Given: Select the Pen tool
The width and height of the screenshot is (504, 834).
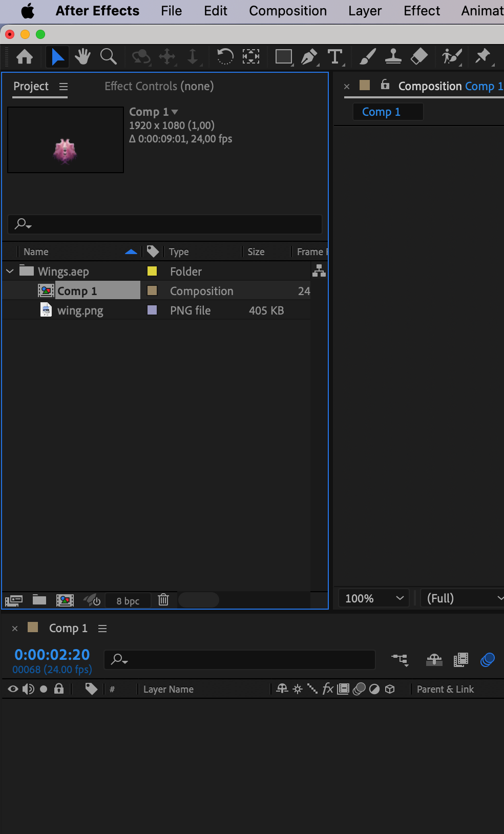Looking at the screenshot, I should [309, 56].
